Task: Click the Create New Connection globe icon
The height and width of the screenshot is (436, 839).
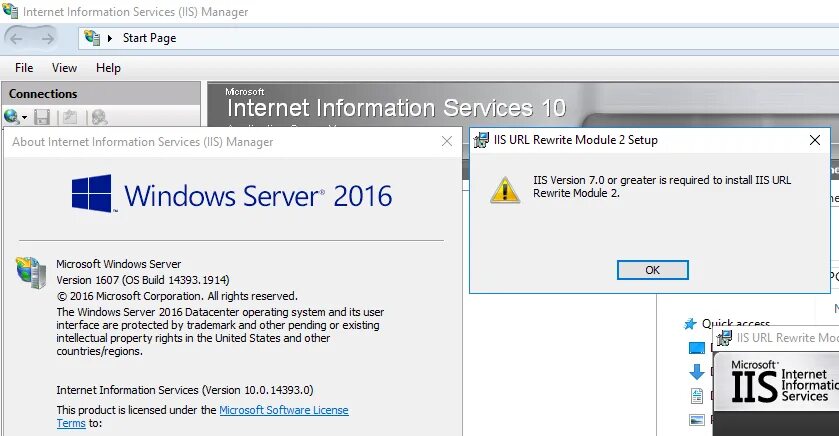Action: 11,116
